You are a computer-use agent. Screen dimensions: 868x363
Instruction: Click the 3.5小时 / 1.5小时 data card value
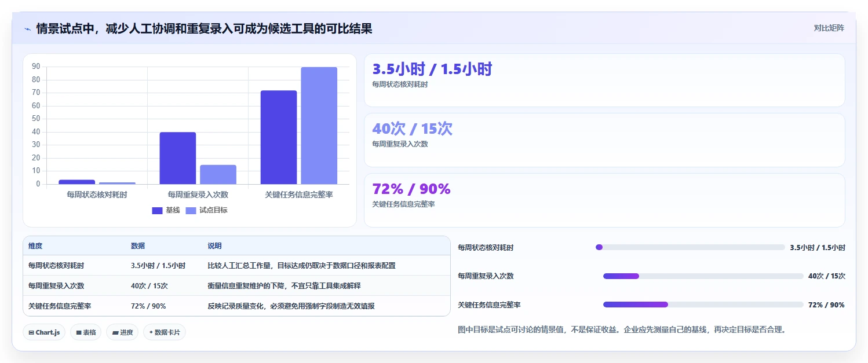(x=432, y=69)
